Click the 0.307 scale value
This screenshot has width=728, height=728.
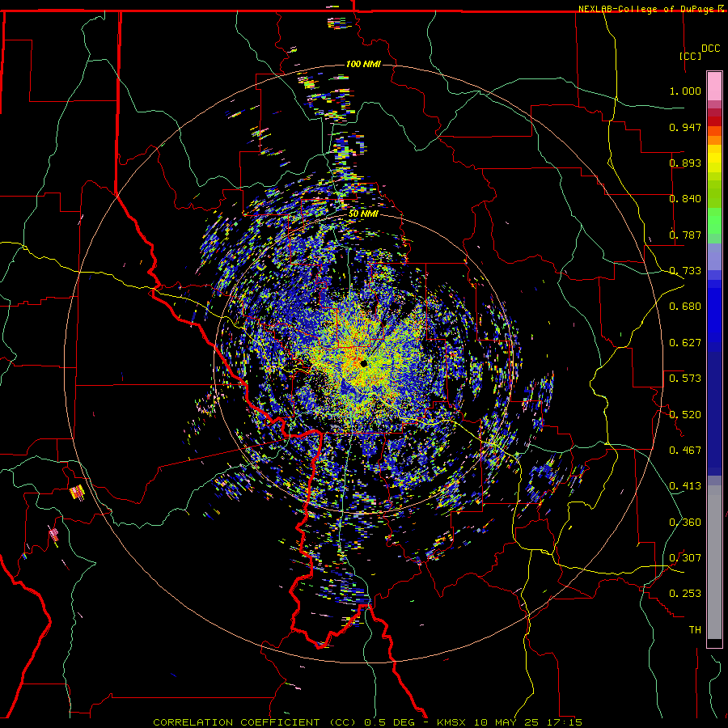click(x=685, y=558)
